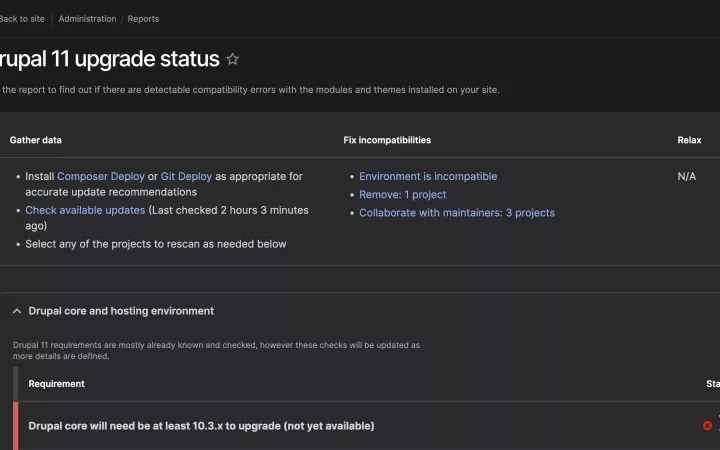Open Remove: 1 project link
This screenshot has height=450, width=720.
coord(403,195)
